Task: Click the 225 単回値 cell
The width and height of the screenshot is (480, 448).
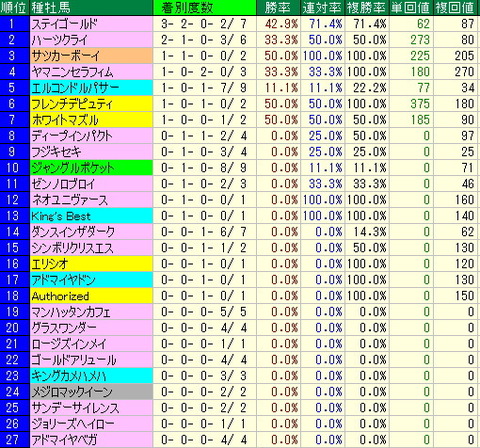Action: 411,56
